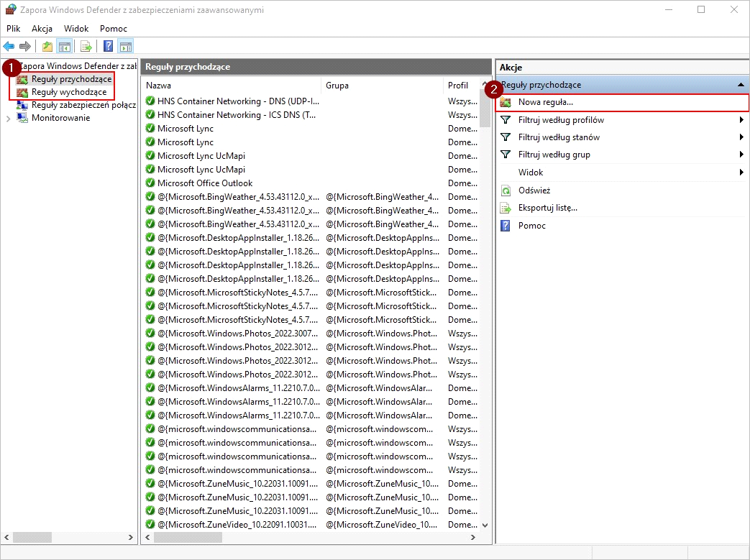Open the Plik menu
750x560 pixels.
(14, 29)
